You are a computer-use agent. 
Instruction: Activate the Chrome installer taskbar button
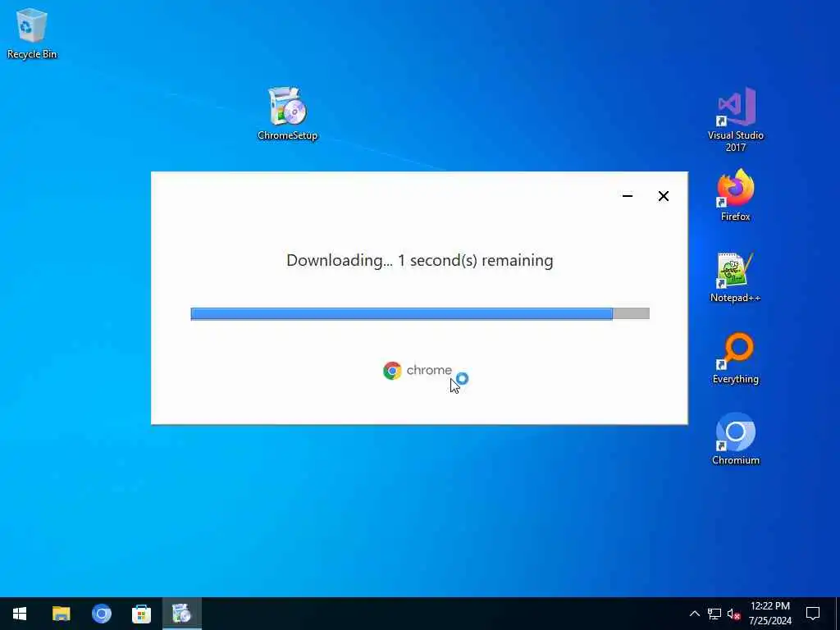181,614
